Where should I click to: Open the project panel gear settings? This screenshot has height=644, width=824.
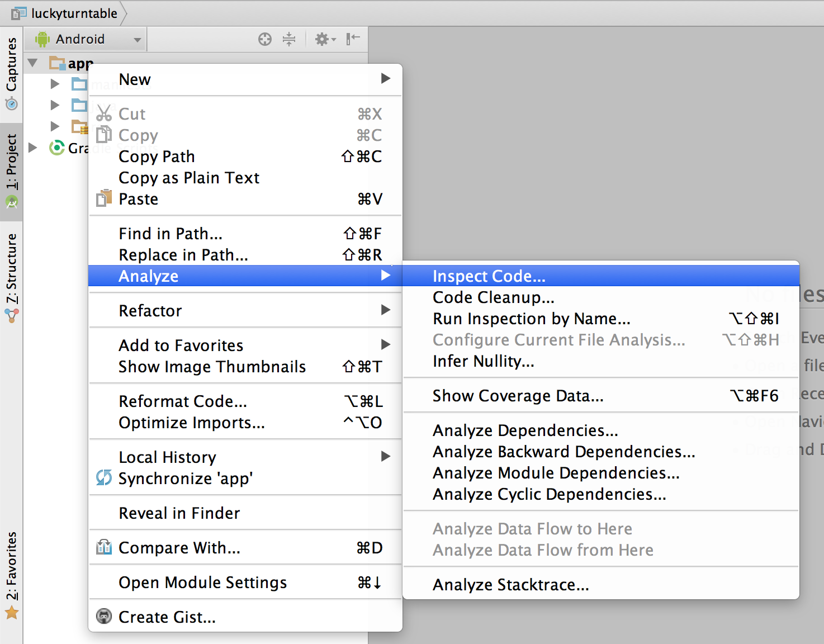pos(325,39)
